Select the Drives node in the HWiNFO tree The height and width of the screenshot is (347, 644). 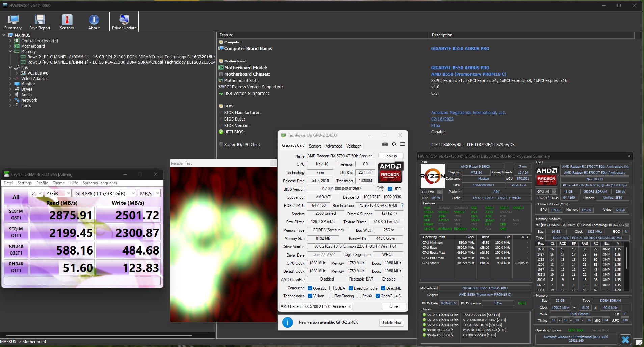[27, 89]
